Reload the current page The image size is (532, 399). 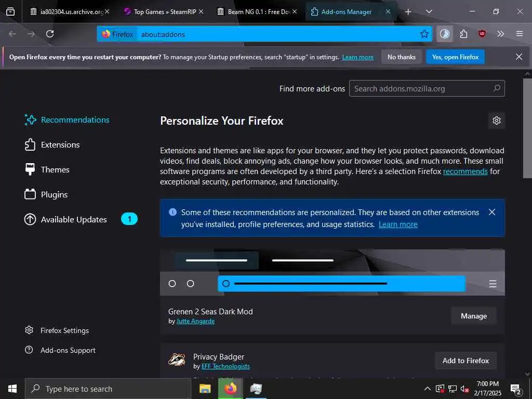[50, 34]
